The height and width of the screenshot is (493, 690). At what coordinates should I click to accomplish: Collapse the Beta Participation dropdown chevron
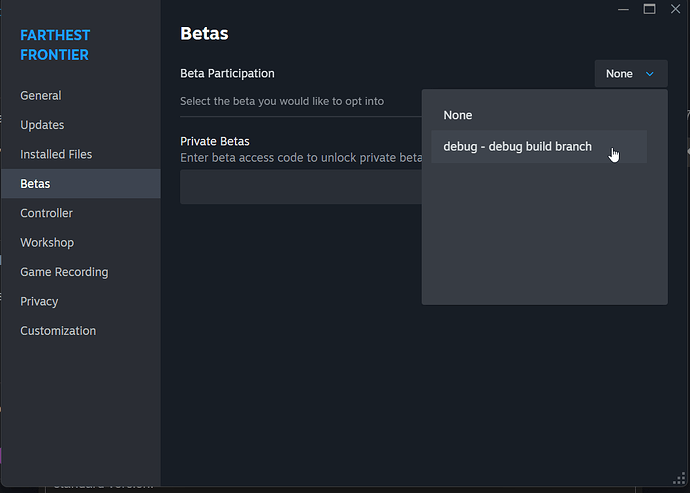pos(649,74)
